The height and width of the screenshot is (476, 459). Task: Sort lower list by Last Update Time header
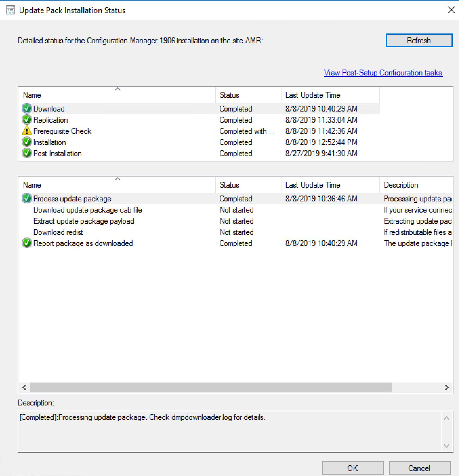click(313, 185)
